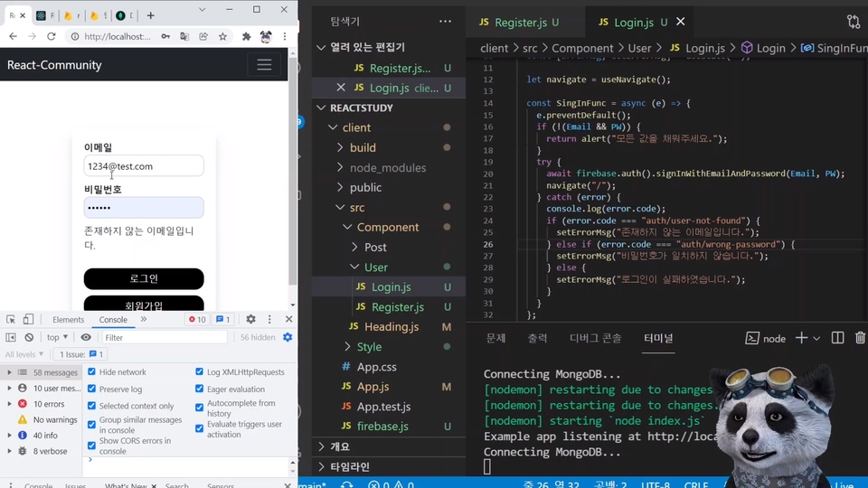
Task: Open the React-Community hamburger menu
Action: [264, 65]
